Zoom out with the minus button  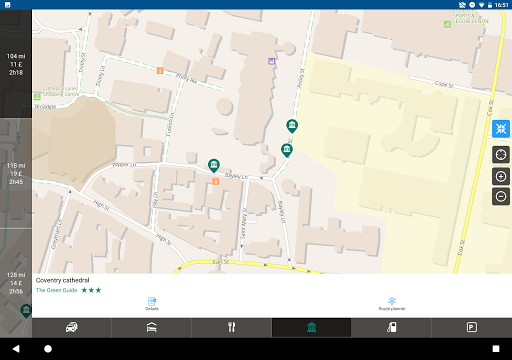pos(501,196)
